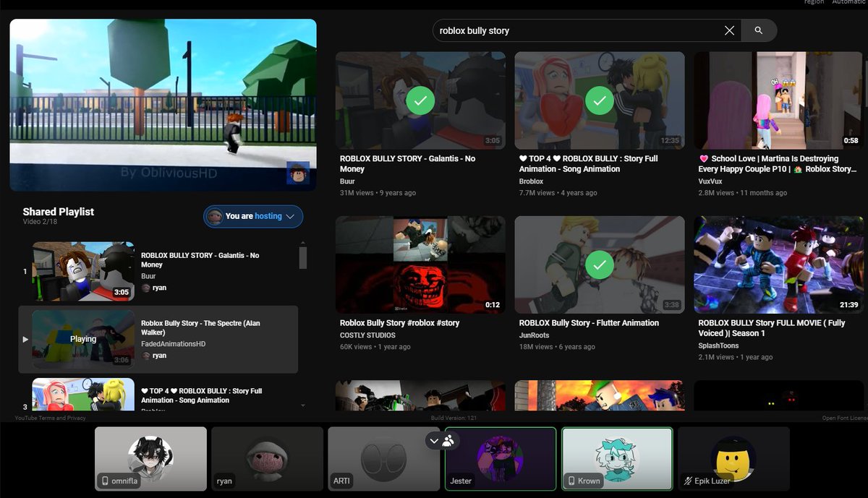
Task: Click the 'VuxVux' channel name
Action: [712, 181]
